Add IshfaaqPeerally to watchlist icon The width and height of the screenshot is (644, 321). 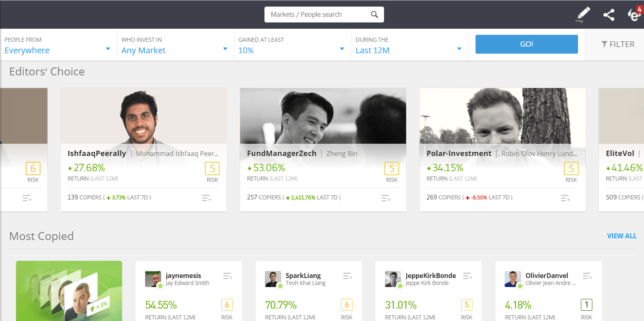[x=207, y=198]
